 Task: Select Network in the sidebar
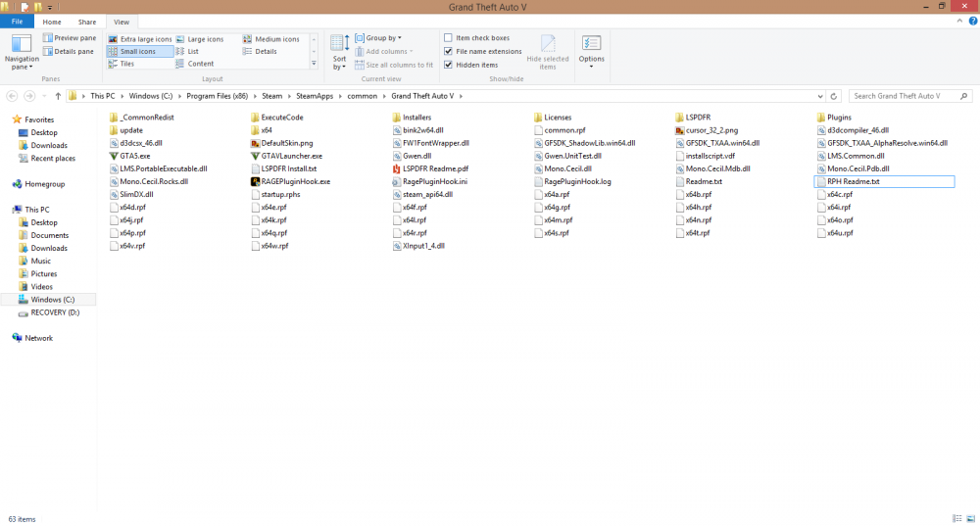39,338
